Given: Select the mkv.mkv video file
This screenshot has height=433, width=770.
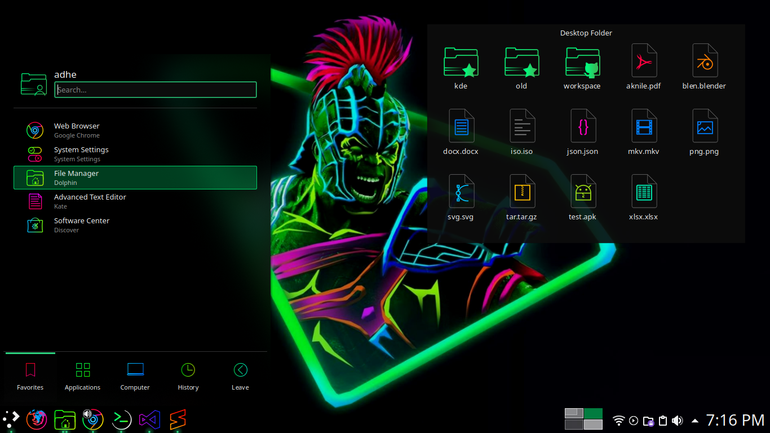Looking at the screenshot, I should 643,133.
